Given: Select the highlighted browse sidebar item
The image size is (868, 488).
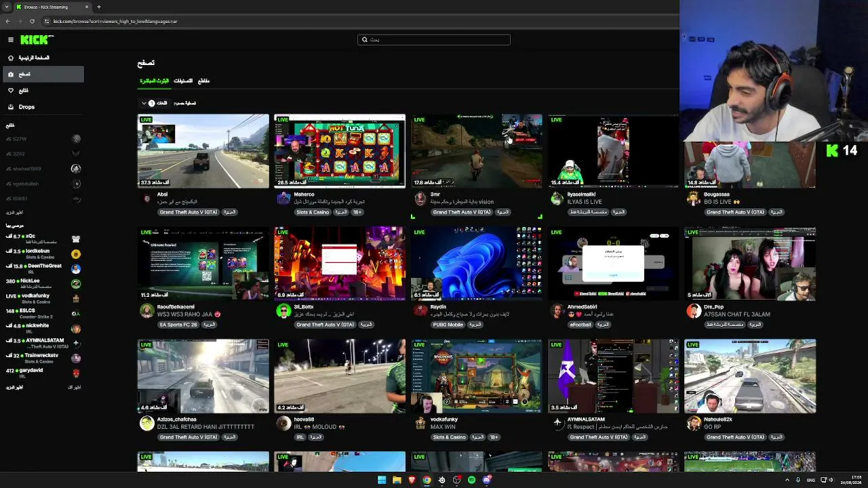Looking at the screenshot, I should (x=43, y=74).
